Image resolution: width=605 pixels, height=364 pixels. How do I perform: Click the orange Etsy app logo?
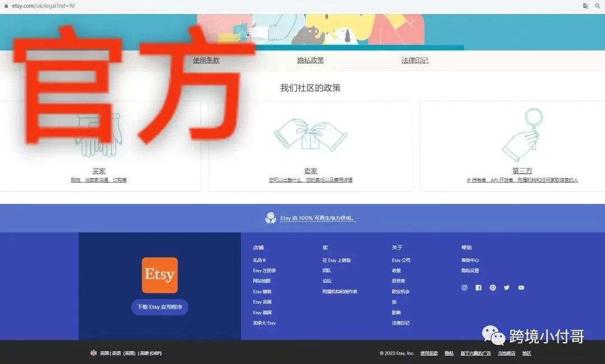tap(160, 275)
